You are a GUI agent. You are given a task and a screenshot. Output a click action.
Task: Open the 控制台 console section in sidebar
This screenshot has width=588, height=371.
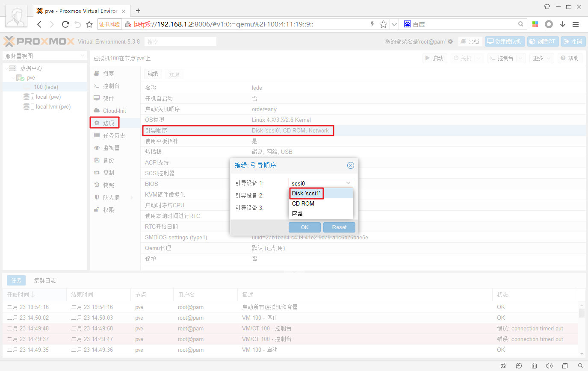click(x=115, y=86)
